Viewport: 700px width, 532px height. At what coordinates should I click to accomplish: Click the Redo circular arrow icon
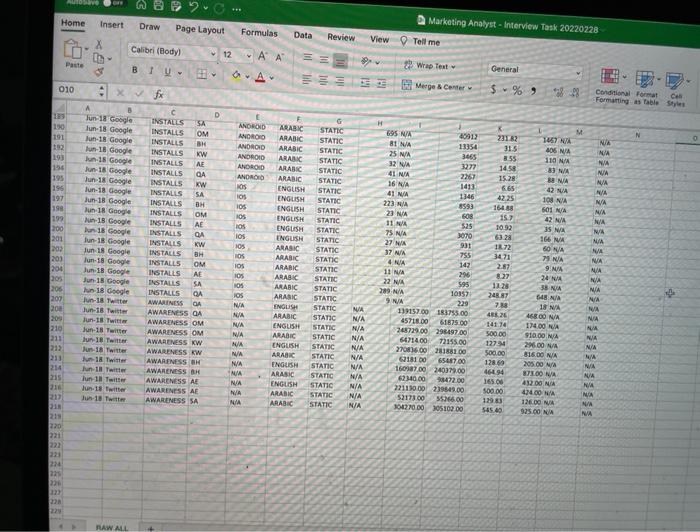219,8
